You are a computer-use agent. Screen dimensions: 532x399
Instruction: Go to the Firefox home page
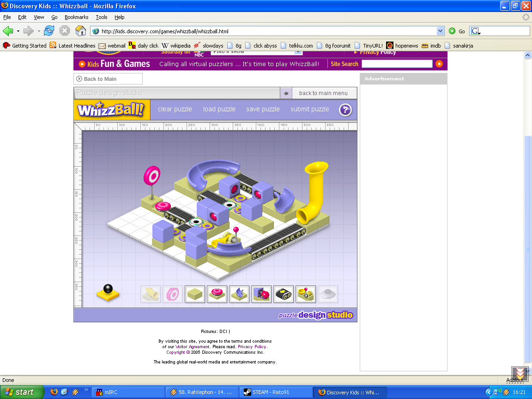tap(80, 31)
